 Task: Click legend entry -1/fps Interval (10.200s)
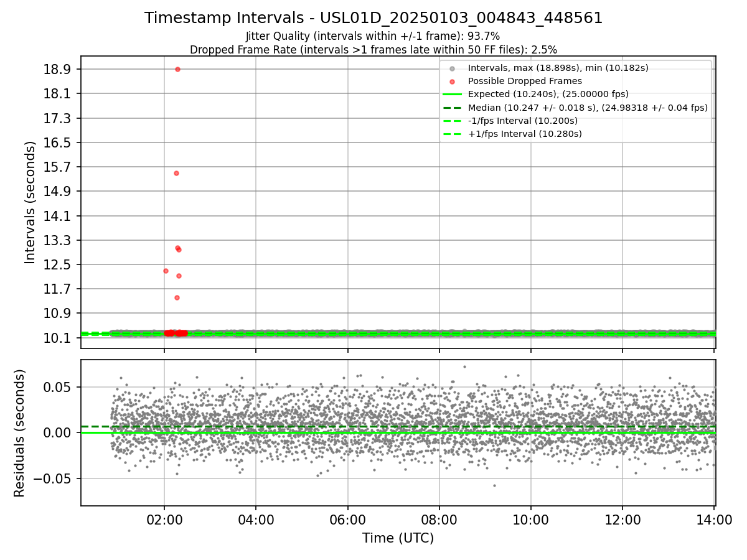pos(522,121)
